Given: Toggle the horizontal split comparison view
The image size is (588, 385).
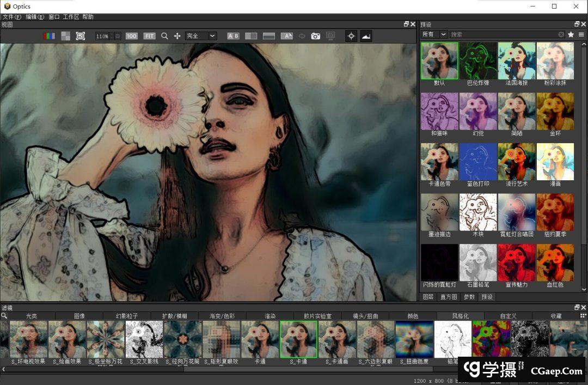Looking at the screenshot, I should 269,36.
